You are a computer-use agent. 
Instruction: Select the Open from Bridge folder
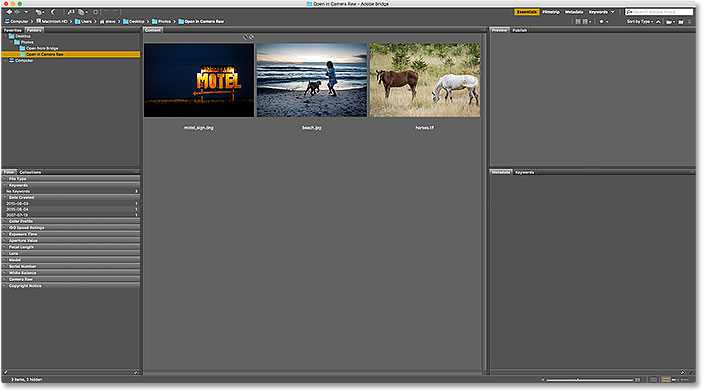coord(42,48)
